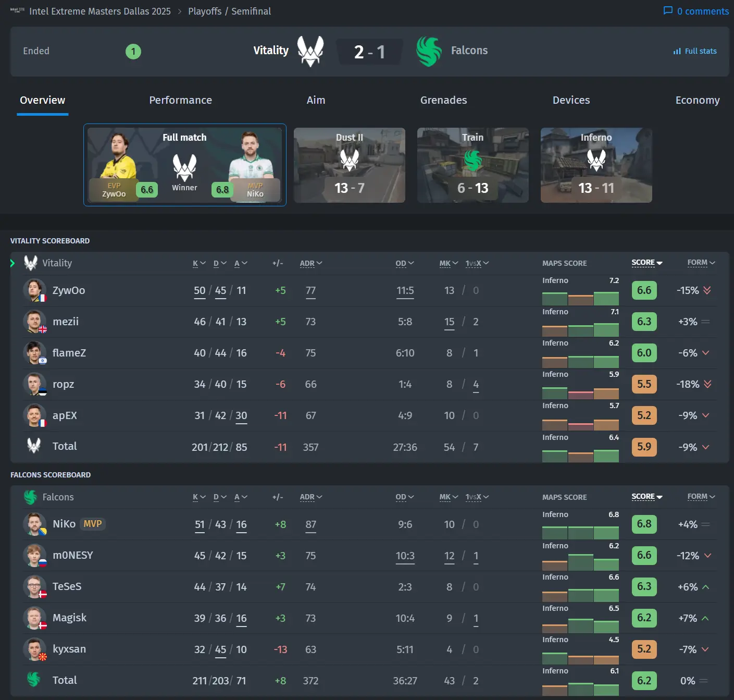Image resolution: width=734 pixels, height=700 pixels.
Task: Click NiKo's avatar in Falcons scoreboard
Action: tap(34, 524)
